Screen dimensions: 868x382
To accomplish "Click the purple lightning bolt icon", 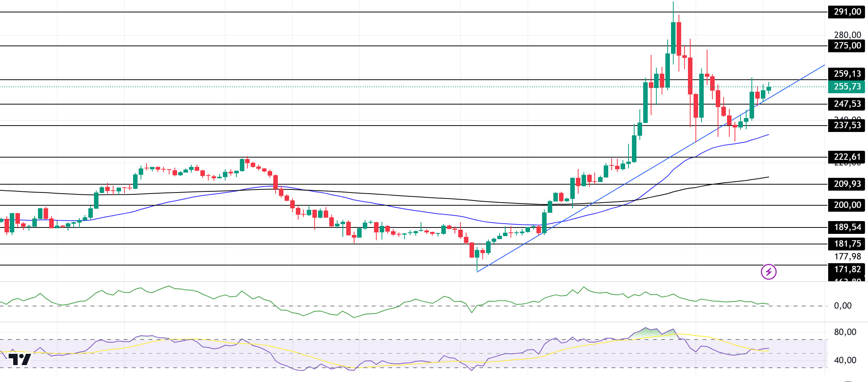I will [768, 272].
